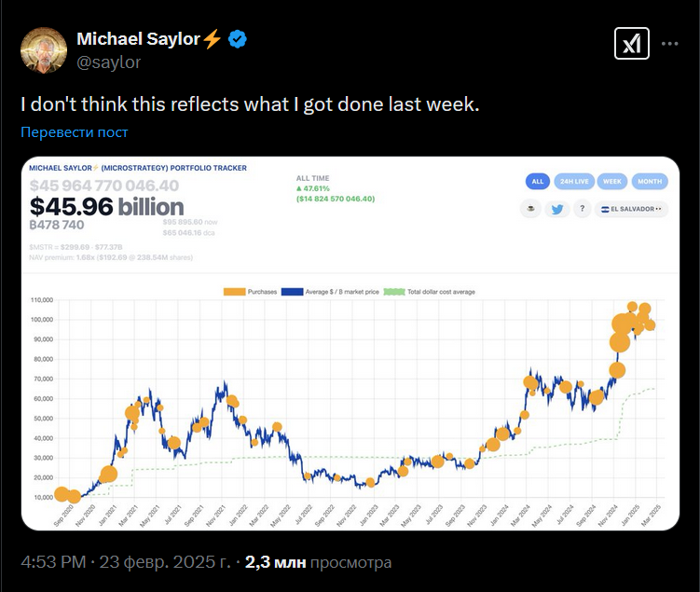The width and height of the screenshot is (700, 592).
Task: Click the Twitter bird icon
Action: [557, 209]
